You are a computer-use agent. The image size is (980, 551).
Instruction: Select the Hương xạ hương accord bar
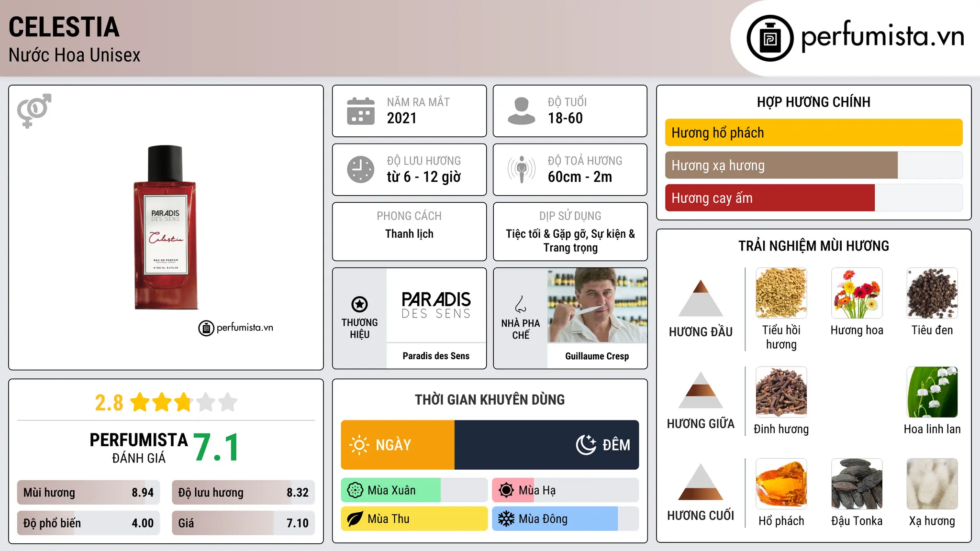[x=814, y=165]
